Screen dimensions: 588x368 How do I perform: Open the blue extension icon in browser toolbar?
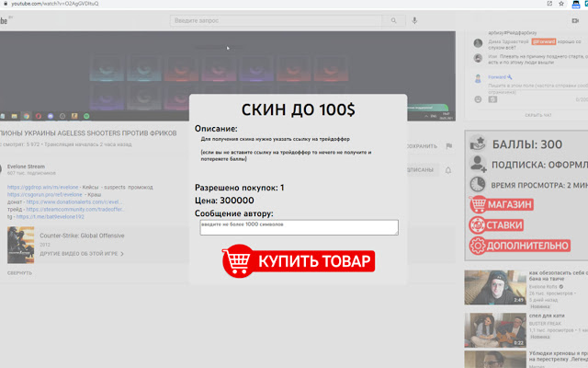tap(576, 4)
